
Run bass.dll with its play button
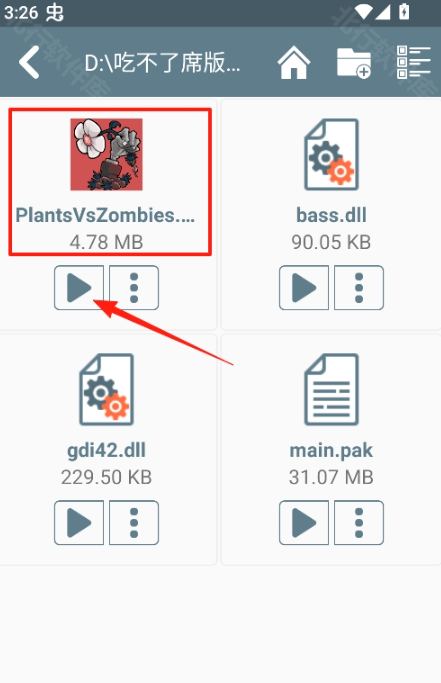[304, 287]
